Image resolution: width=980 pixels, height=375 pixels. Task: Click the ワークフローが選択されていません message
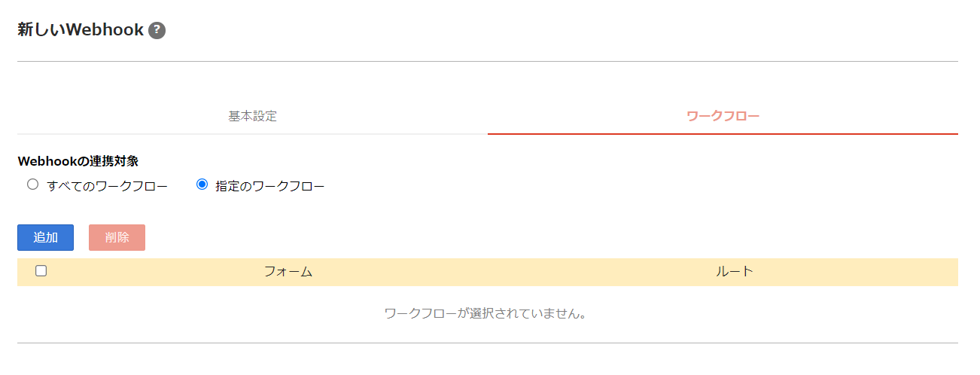485,313
